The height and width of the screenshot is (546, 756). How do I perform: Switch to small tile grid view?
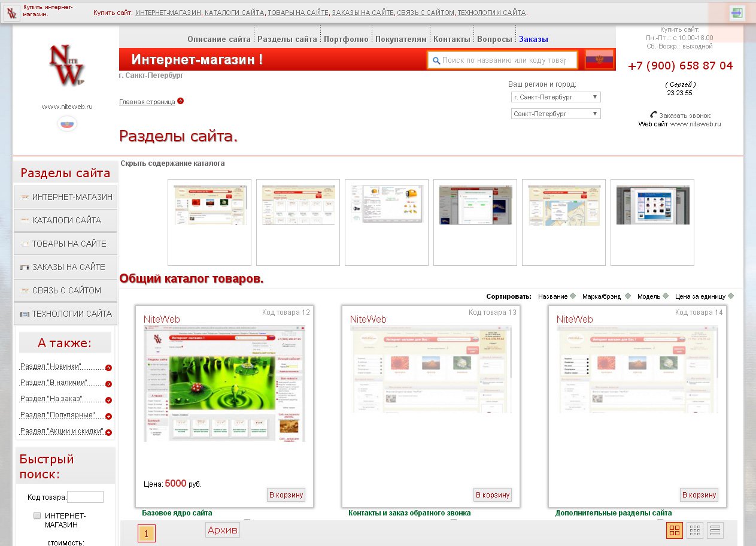point(695,530)
